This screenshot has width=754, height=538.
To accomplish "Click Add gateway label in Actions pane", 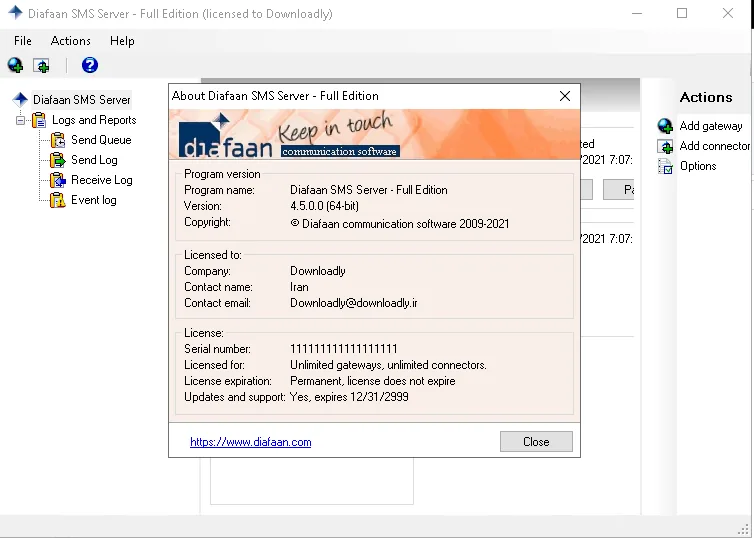I will click(x=711, y=126).
